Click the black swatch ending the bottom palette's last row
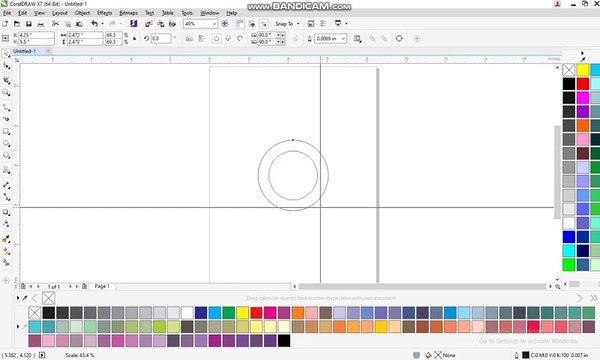The height and width of the screenshot is (360, 600). (x=284, y=340)
